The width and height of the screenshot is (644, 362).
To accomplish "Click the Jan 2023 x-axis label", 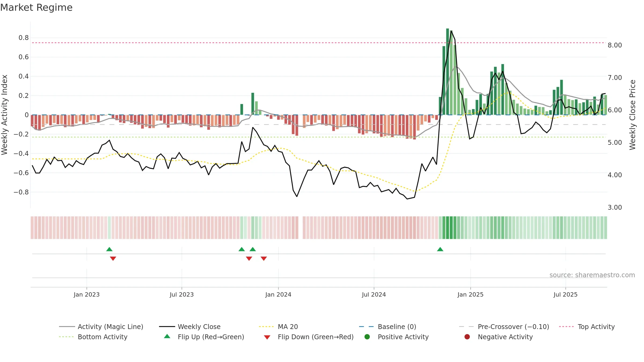I will pos(87,294).
